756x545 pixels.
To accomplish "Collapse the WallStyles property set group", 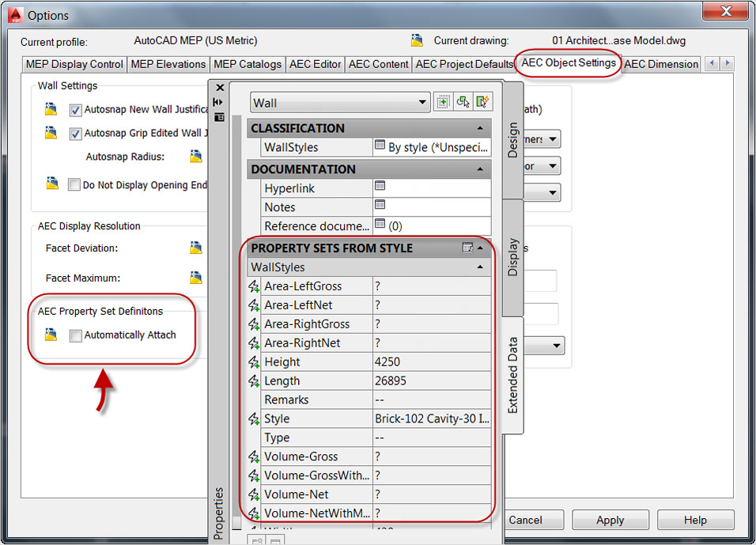I will click(x=480, y=267).
